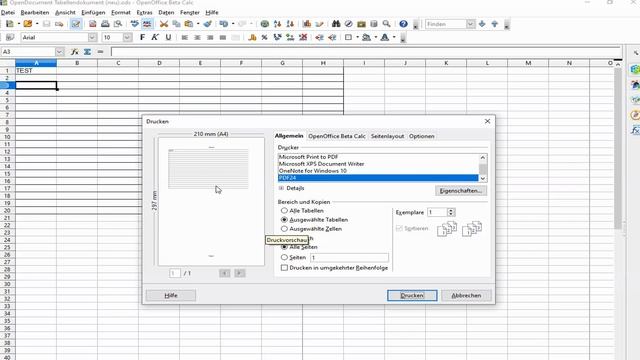Click the Underline U formatting icon

point(168,37)
